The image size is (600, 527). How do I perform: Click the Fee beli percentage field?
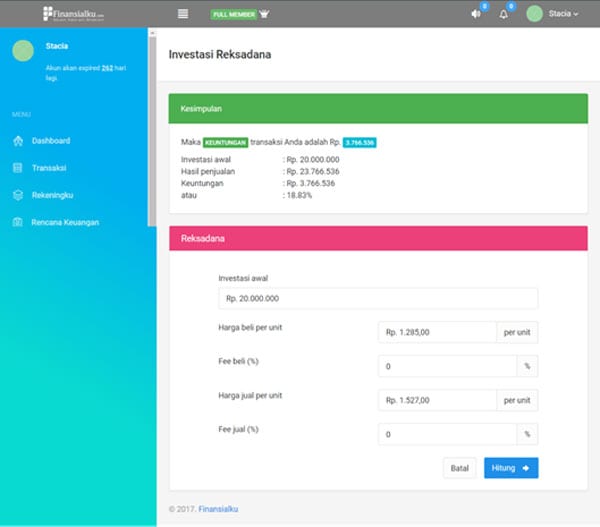coord(447,366)
